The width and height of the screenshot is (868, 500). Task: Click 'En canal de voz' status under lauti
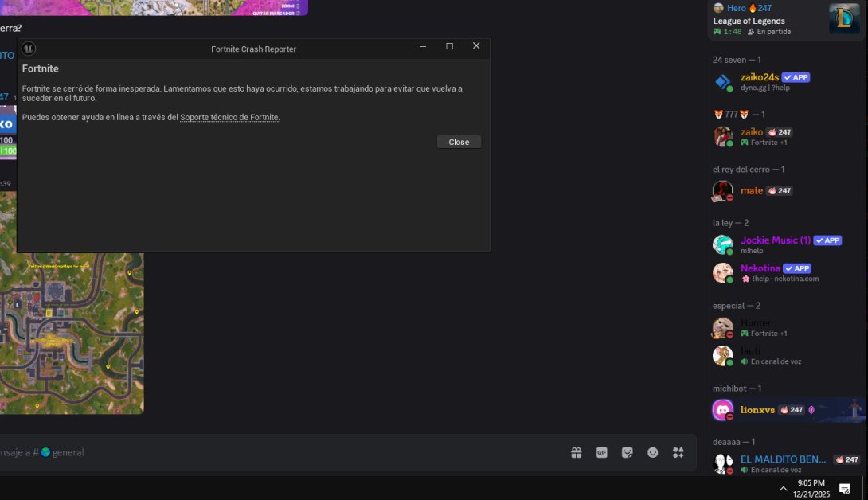[x=776, y=361]
